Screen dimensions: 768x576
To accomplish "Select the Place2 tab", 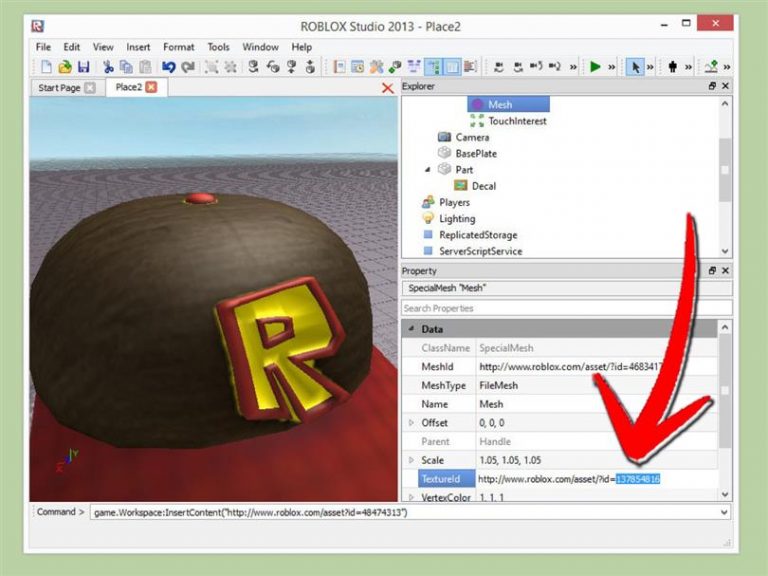I will 128,87.
